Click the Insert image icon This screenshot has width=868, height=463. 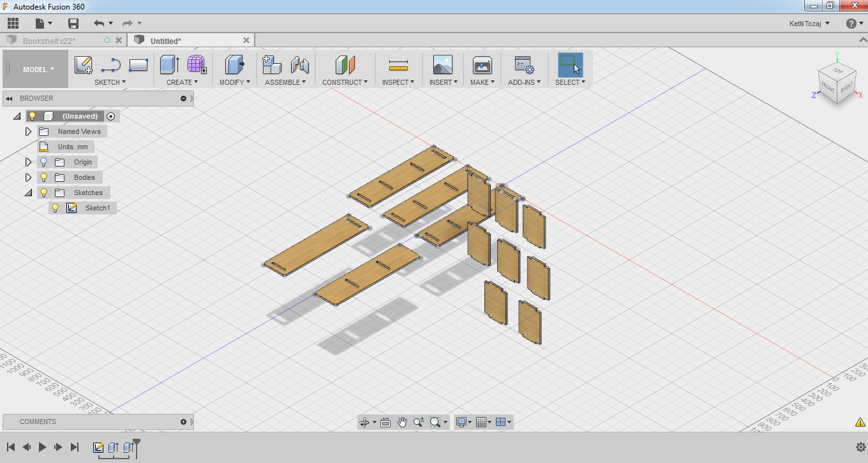coord(443,64)
